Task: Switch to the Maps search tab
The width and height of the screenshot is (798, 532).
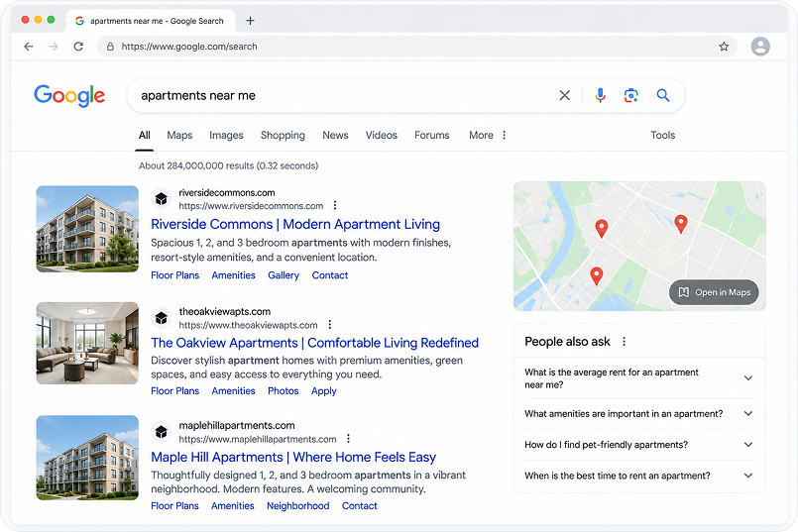Action: pyautogui.click(x=179, y=136)
